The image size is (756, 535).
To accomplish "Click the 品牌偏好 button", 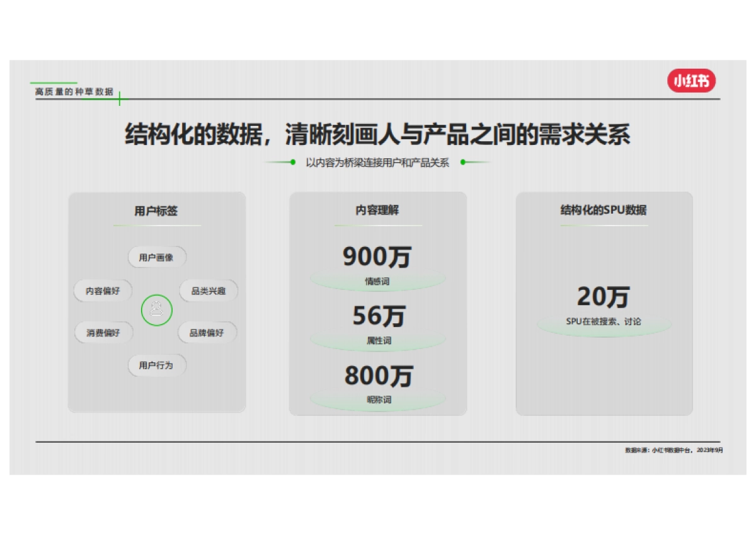I will (209, 332).
